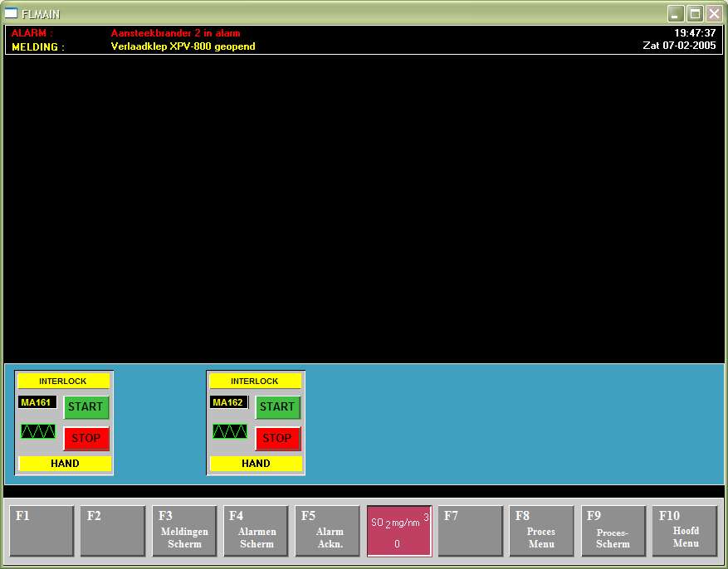Screen dimensions: 728x569
Task: Select the MA161 tag label
Action: point(37,402)
